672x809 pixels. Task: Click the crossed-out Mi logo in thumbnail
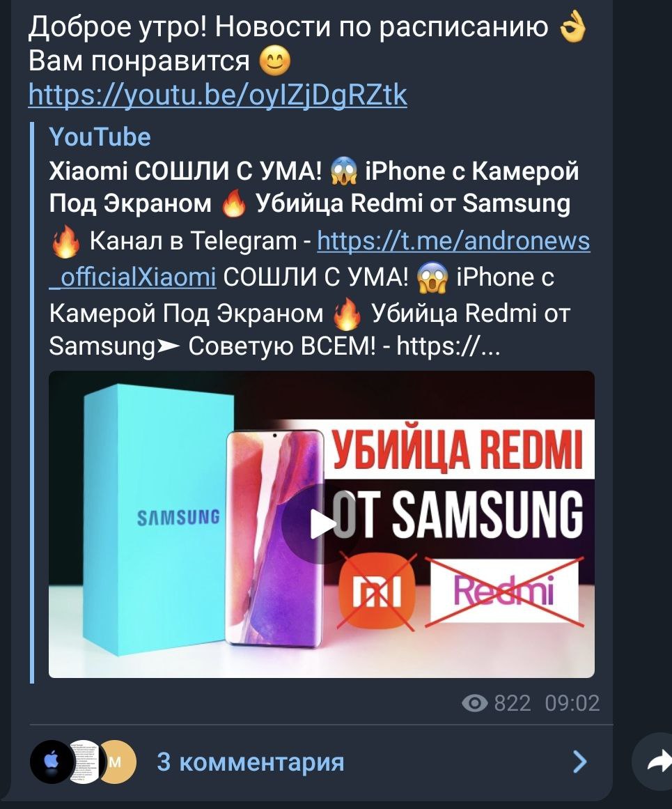point(377,592)
